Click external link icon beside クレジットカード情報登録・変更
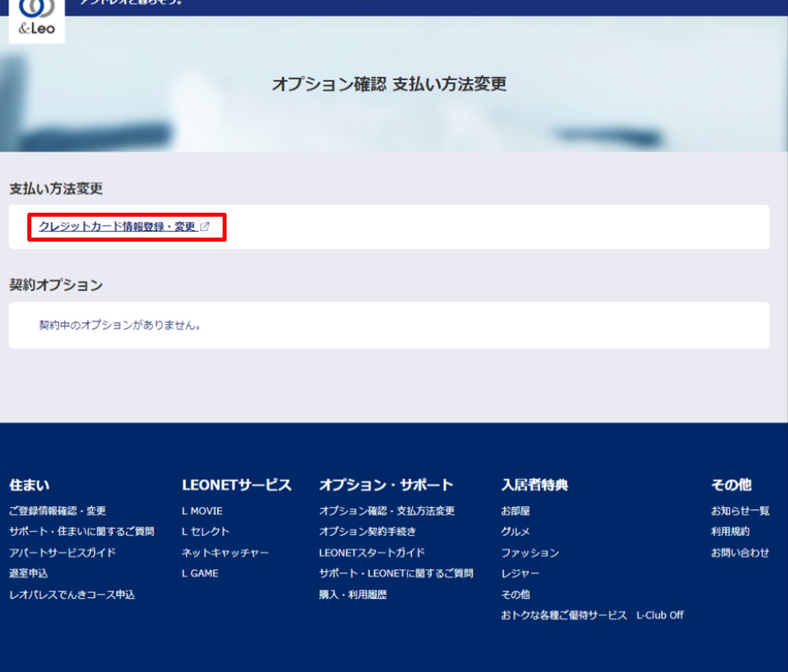 point(205,227)
